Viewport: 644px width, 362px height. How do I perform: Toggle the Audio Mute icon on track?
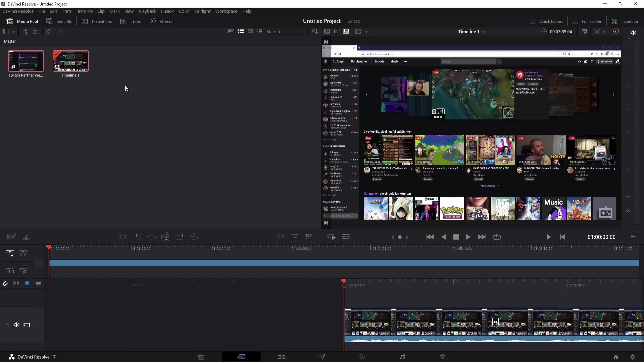16,325
